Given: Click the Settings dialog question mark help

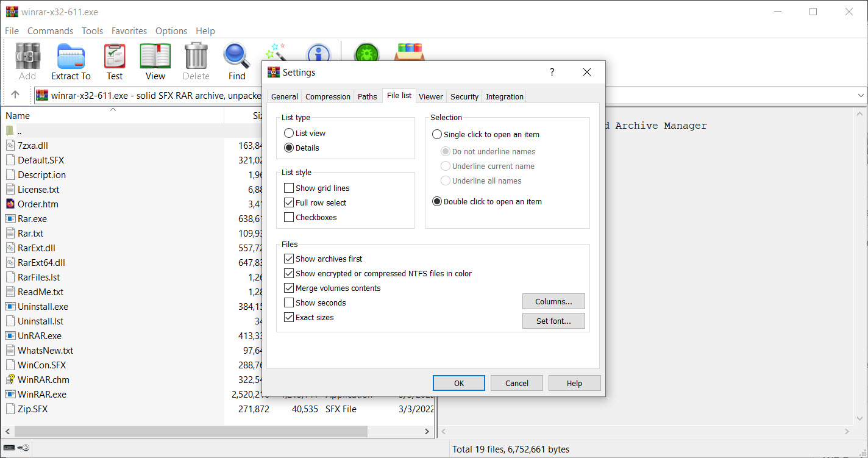Looking at the screenshot, I should pos(552,72).
